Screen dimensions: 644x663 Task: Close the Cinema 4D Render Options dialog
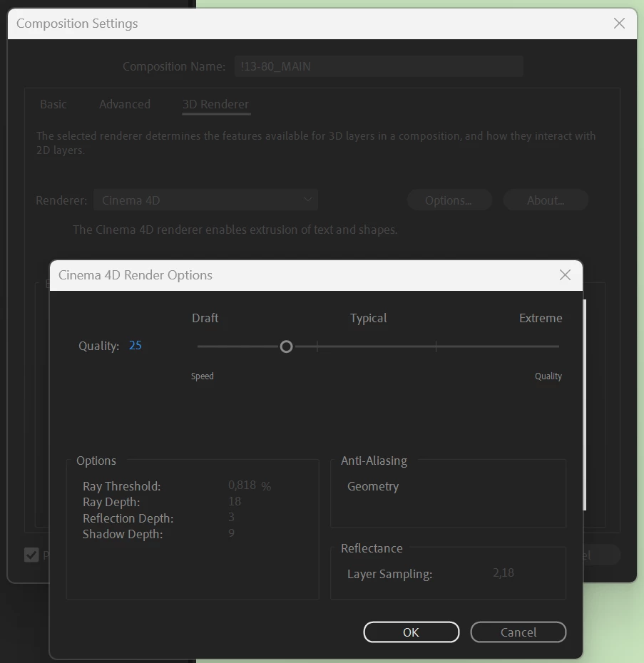point(565,275)
